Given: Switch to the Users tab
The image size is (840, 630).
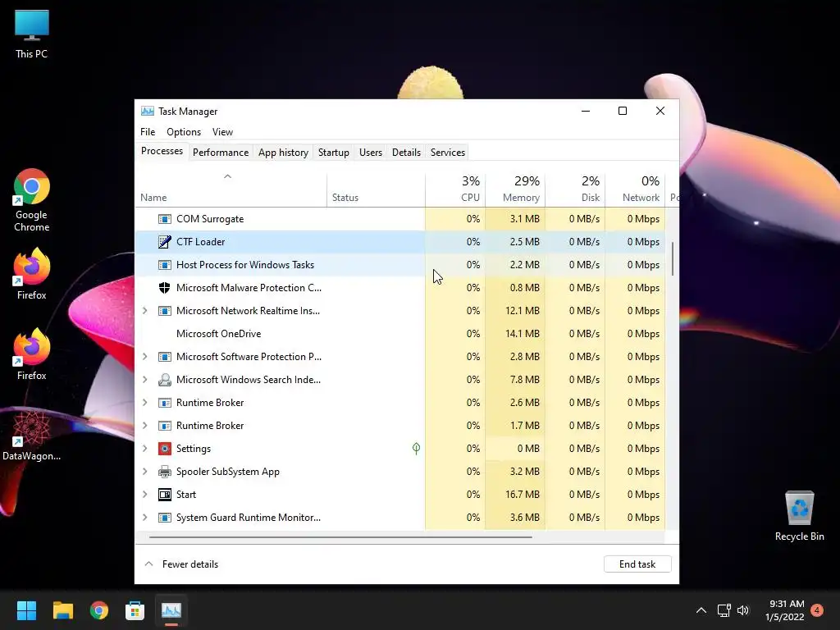Looking at the screenshot, I should click(x=371, y=153).
